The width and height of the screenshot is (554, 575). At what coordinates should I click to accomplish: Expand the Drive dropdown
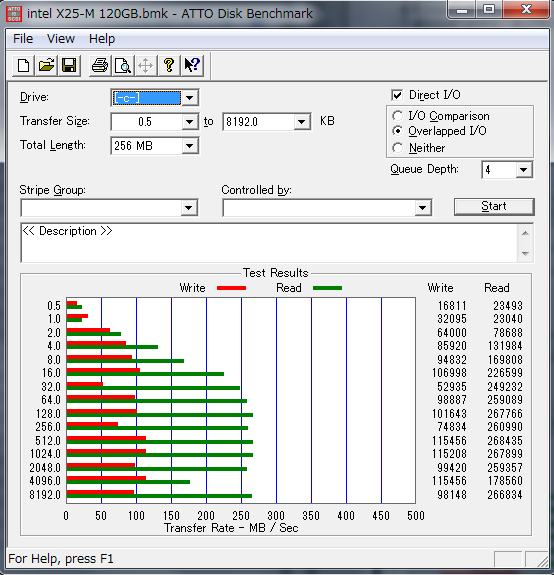190,98
